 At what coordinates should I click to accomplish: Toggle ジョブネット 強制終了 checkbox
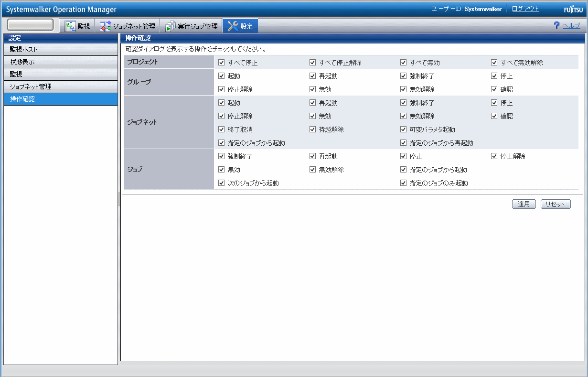pyautogui.click(x=404, y=102)
